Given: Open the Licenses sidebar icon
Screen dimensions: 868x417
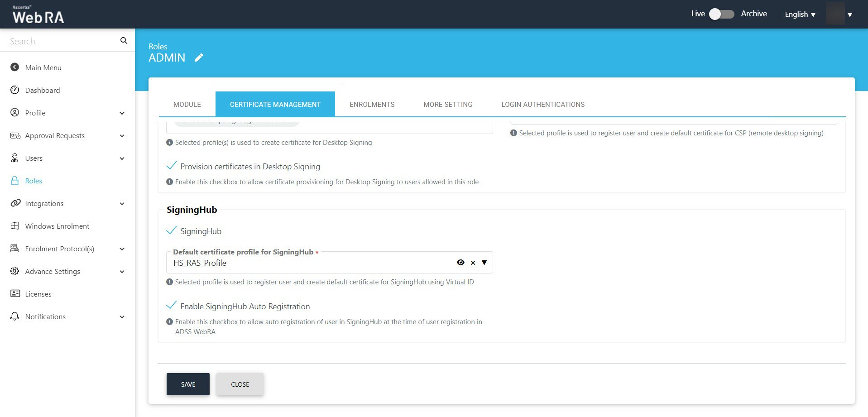Looking at the screenshot, I should coord(15,294).
